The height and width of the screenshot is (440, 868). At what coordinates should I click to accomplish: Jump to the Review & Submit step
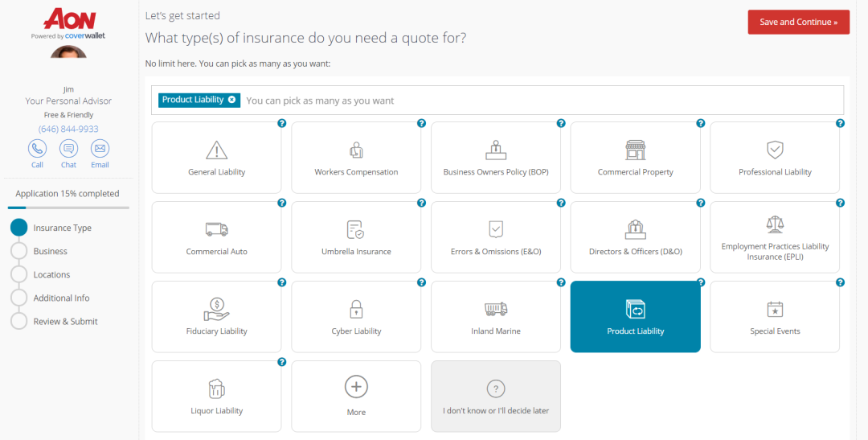click(65, 321)
